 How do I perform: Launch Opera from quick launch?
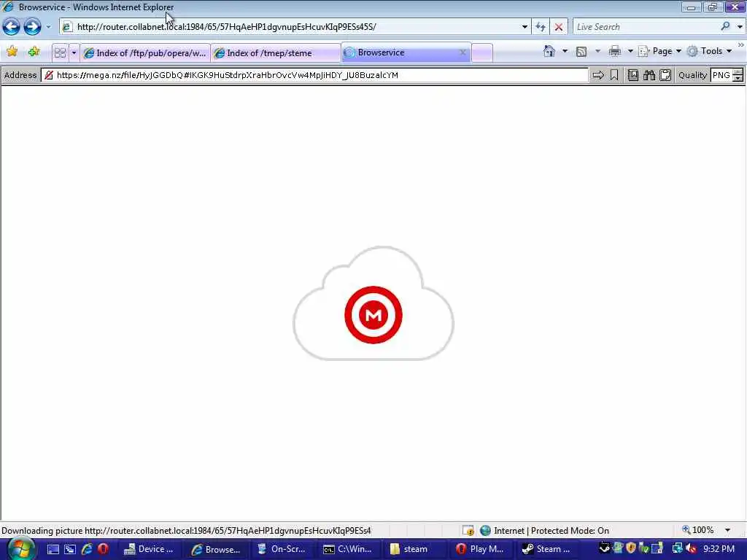[104, 550]
